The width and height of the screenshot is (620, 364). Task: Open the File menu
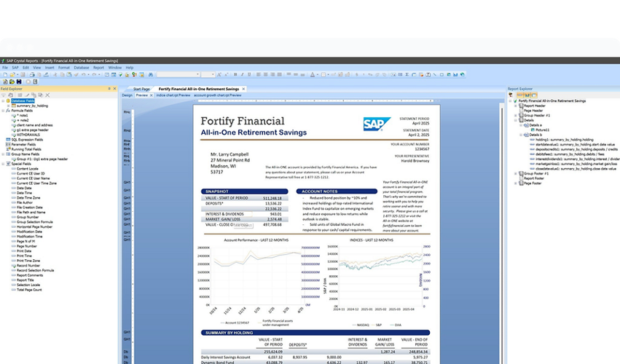(x=5, y=68)
